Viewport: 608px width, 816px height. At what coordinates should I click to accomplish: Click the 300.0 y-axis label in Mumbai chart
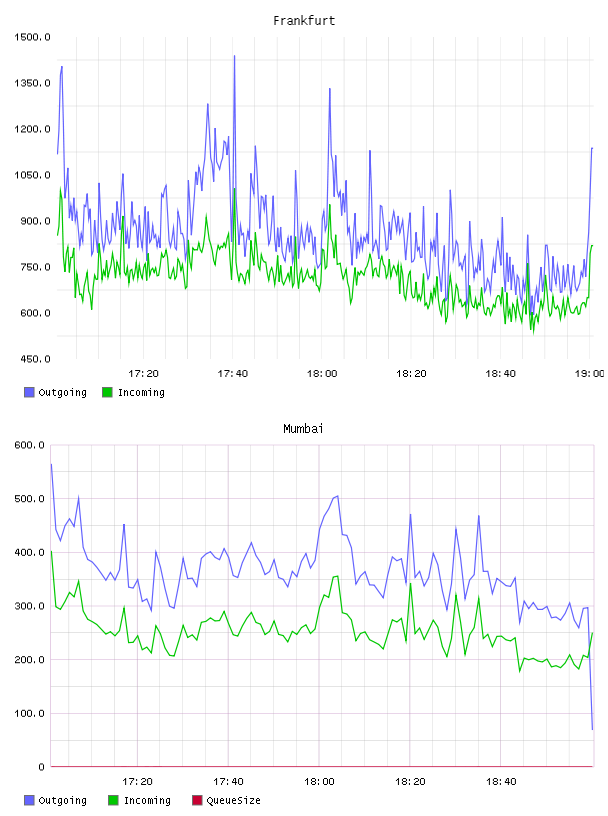(29, 606)
